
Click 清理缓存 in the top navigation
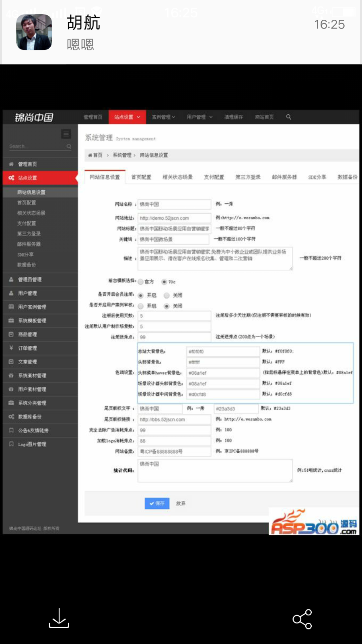pyautogui.click(x=234, y=117)
